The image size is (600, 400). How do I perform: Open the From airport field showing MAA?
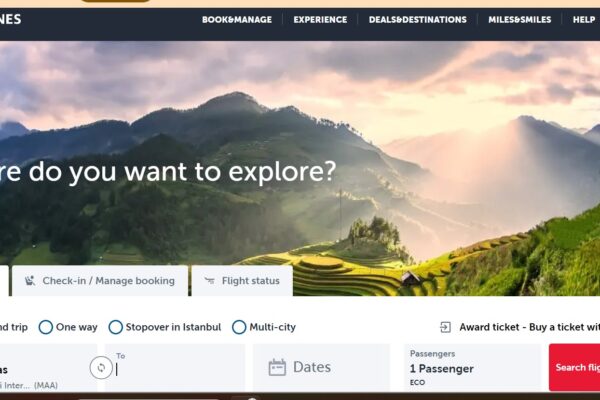click(x=48, y=367)
